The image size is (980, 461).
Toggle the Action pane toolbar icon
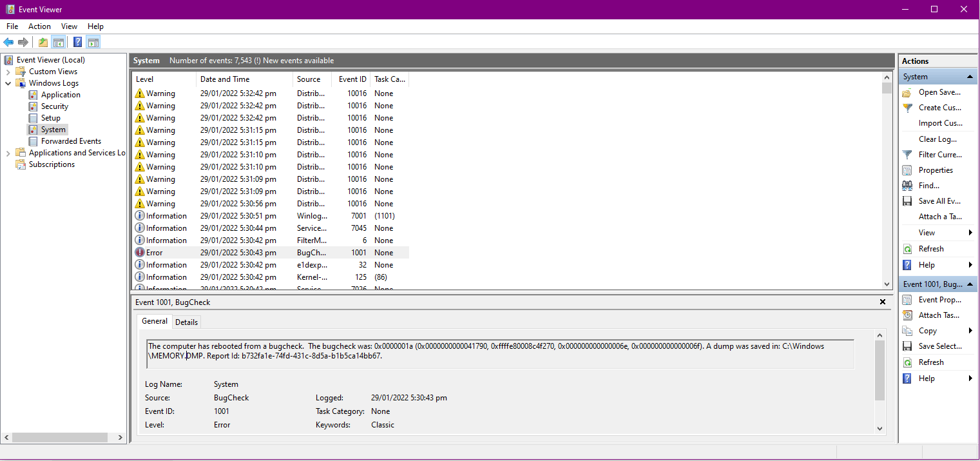click(x=93, y=43)
